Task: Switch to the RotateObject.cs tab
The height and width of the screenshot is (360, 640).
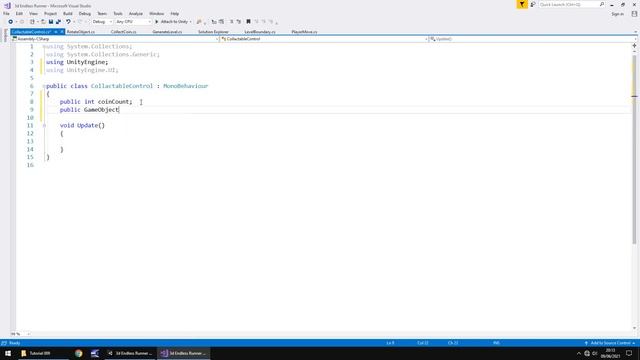Action: tap(81, 32)
